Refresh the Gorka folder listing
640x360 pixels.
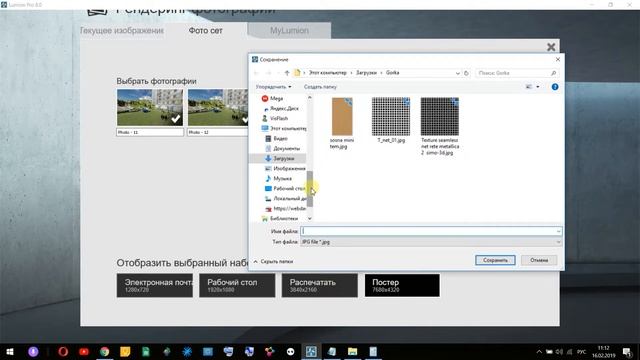(x=467, y=73)
